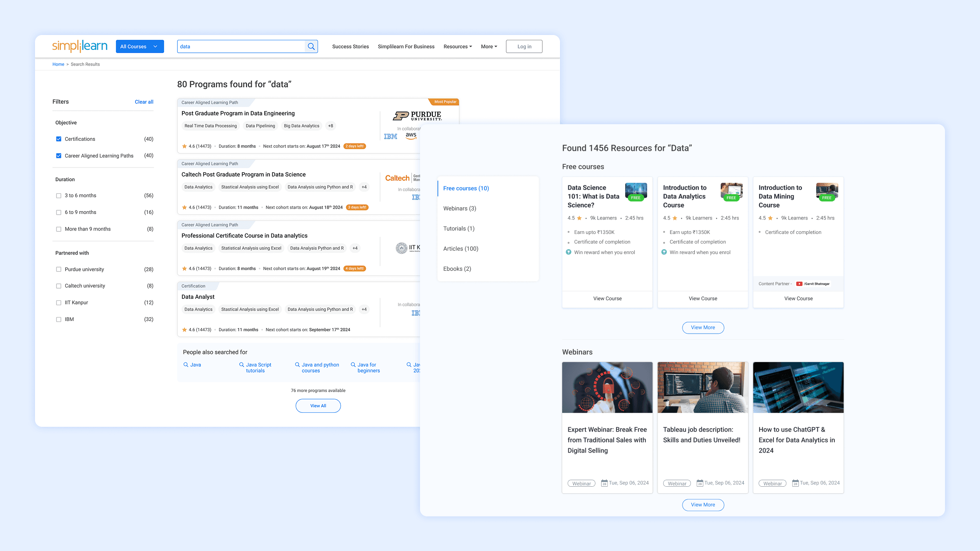Click Clear all filters link
980x551 pixels.
pos(144,102)
